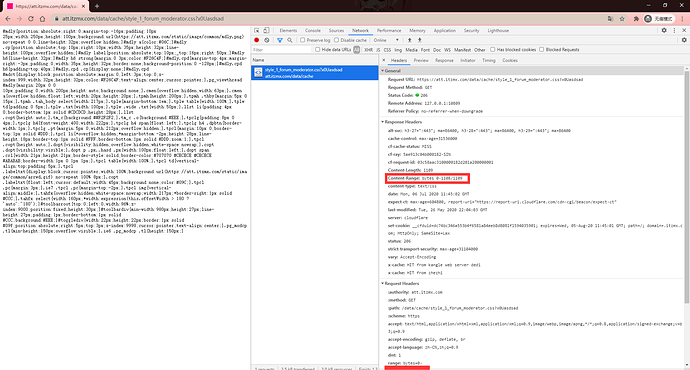Filter requests by XHR type
690x370 pixels.
point(368,50)
